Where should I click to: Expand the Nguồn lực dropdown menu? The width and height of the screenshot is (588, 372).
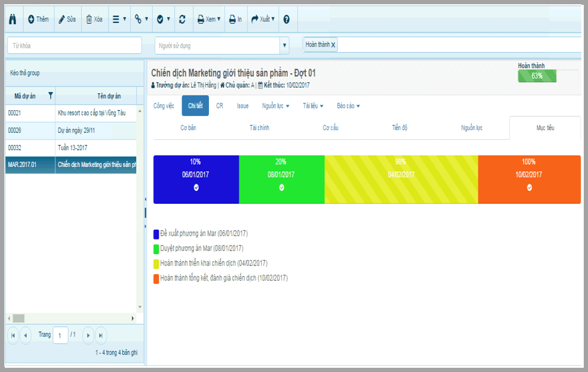point(276,106)
